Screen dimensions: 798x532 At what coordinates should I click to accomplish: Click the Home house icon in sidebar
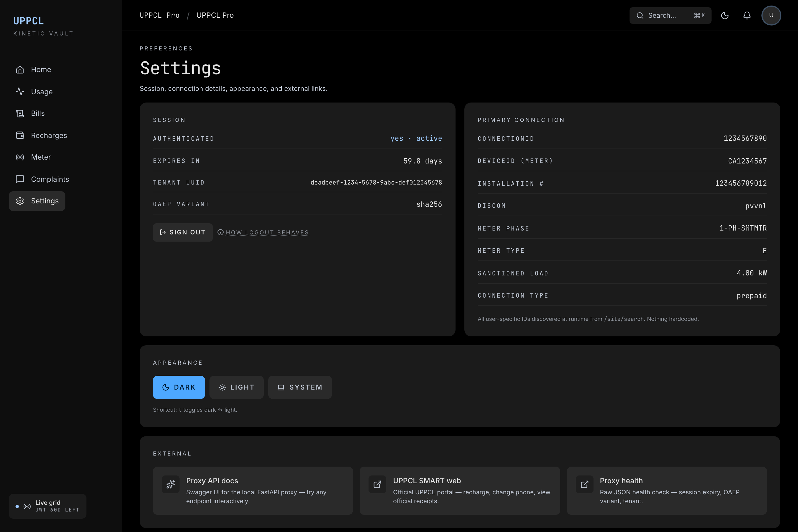coord(20,70)
